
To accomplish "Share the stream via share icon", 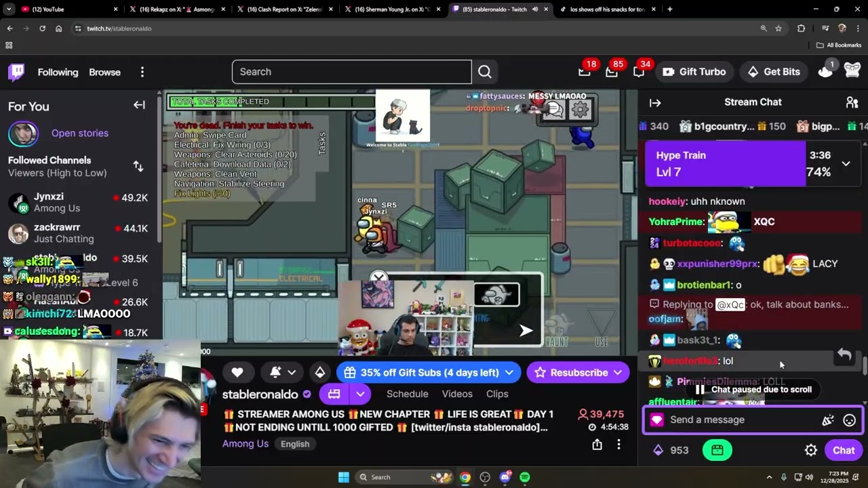I will click(597, 444).
